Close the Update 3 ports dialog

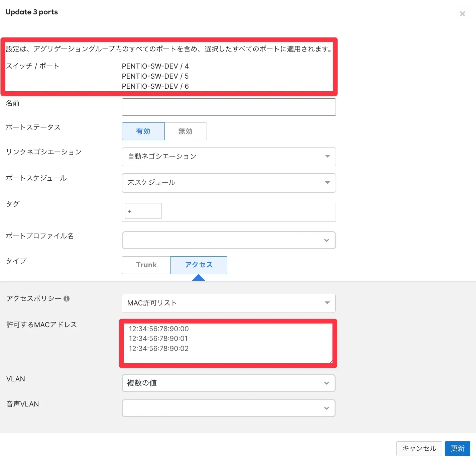pyautogui.click(x=462, y=14)
